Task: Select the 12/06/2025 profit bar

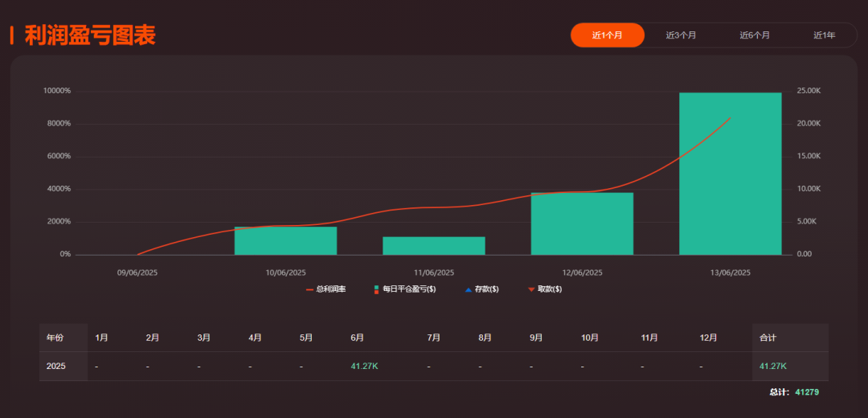Action: (x=582, y=223)
